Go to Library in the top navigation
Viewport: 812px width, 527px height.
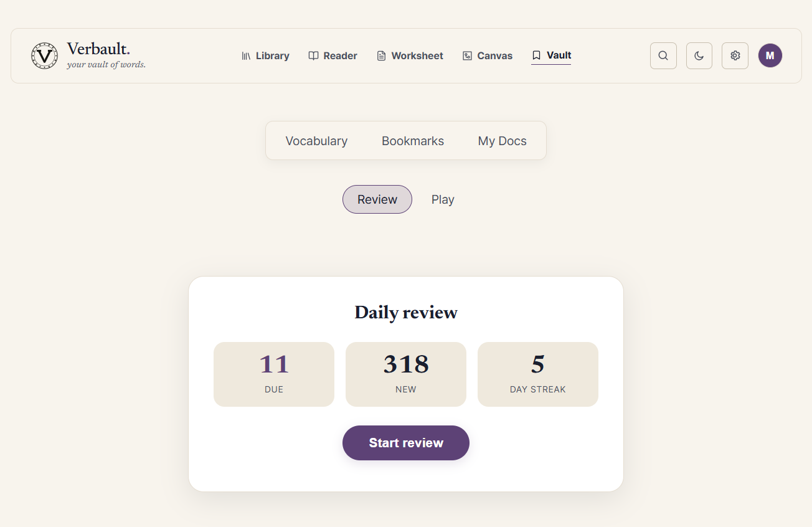tap(265, 55)
